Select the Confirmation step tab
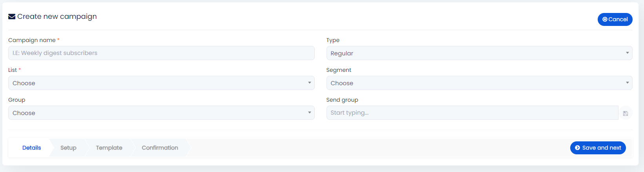 (160, 148)
